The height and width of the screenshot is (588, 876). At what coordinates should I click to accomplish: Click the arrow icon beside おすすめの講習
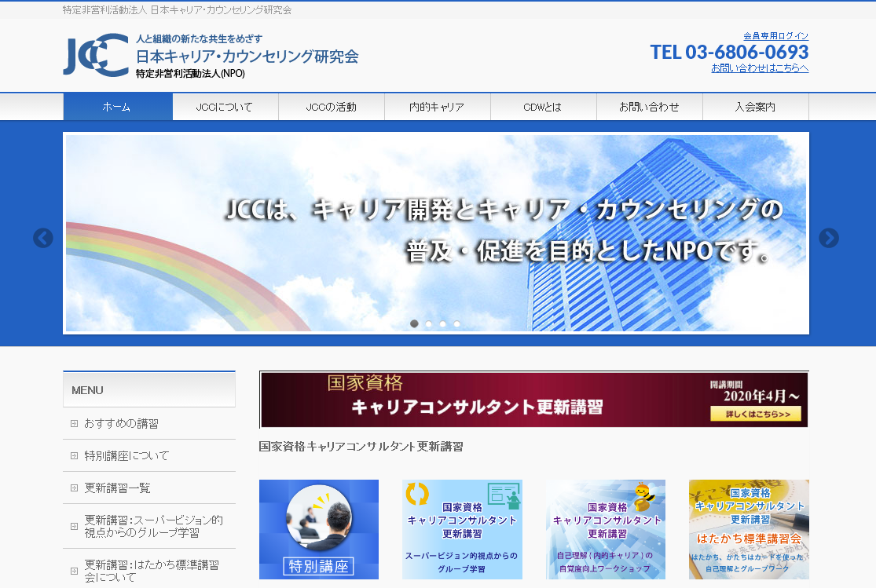tap(74, 424)
